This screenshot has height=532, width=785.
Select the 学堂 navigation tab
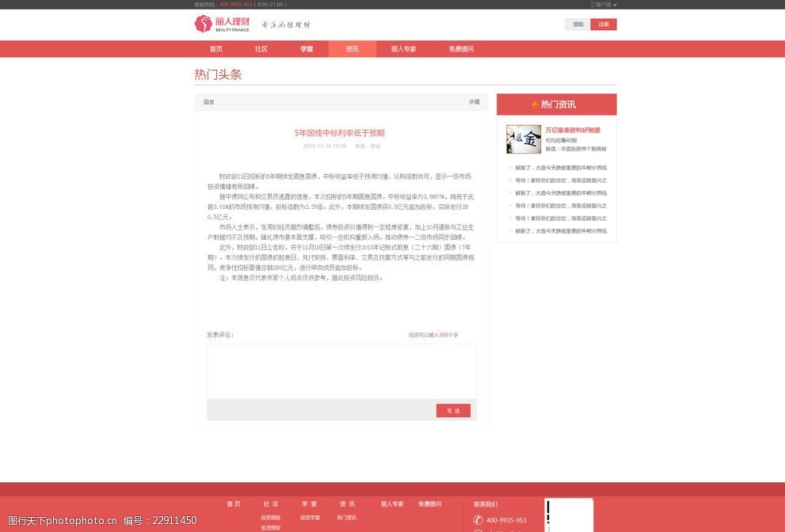(x=307, y=49)
